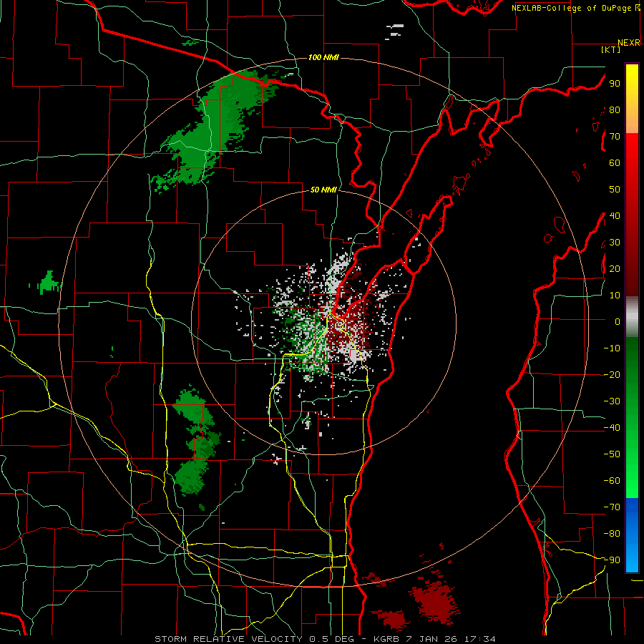Click the 100 NMI range ring label
This screenshot has height=644, width=644.
[x=323, y=57]
